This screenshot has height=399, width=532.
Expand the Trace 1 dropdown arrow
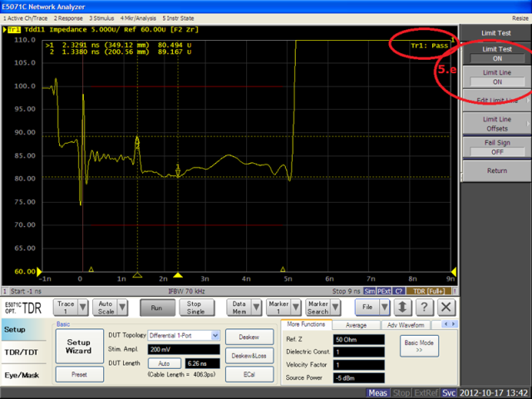pos(84,307)
